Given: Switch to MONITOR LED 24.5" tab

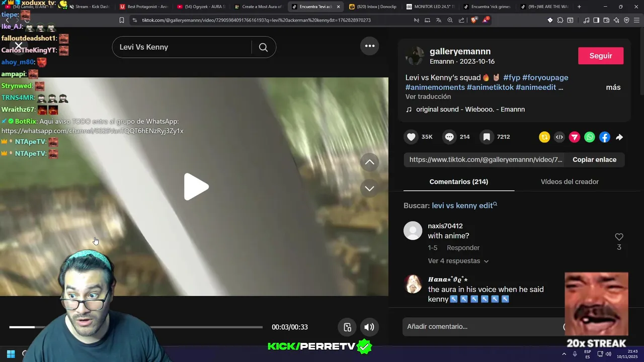Looking at the screenshot, I should [431, 7].
